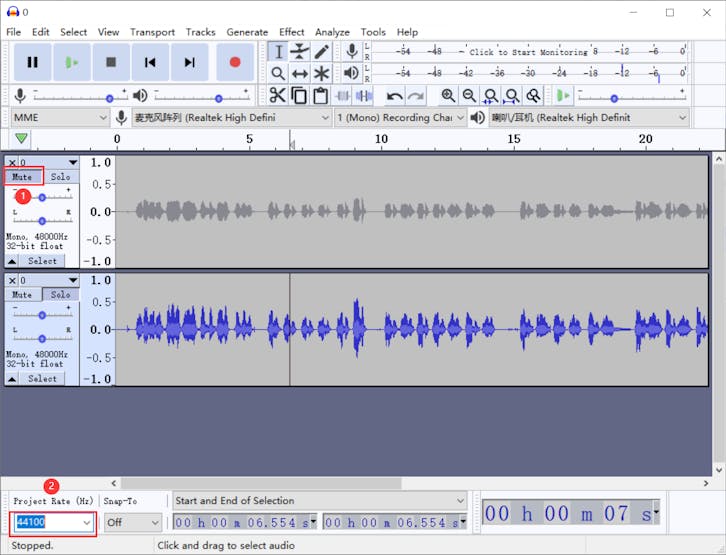Mute the first audio track
The width and height of the screenshot is (726, 555).
[x=22, y=177]
